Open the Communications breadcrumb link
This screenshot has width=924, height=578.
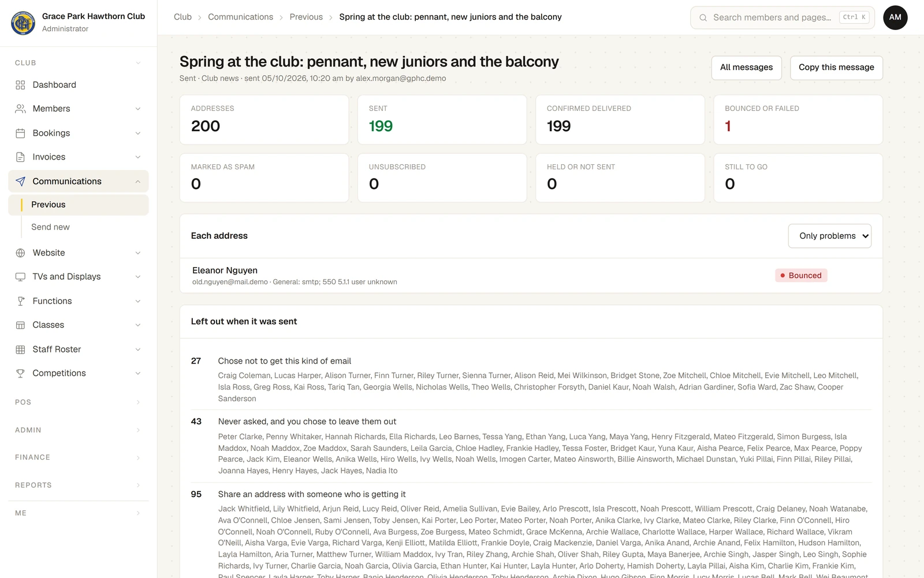point(240,17)
